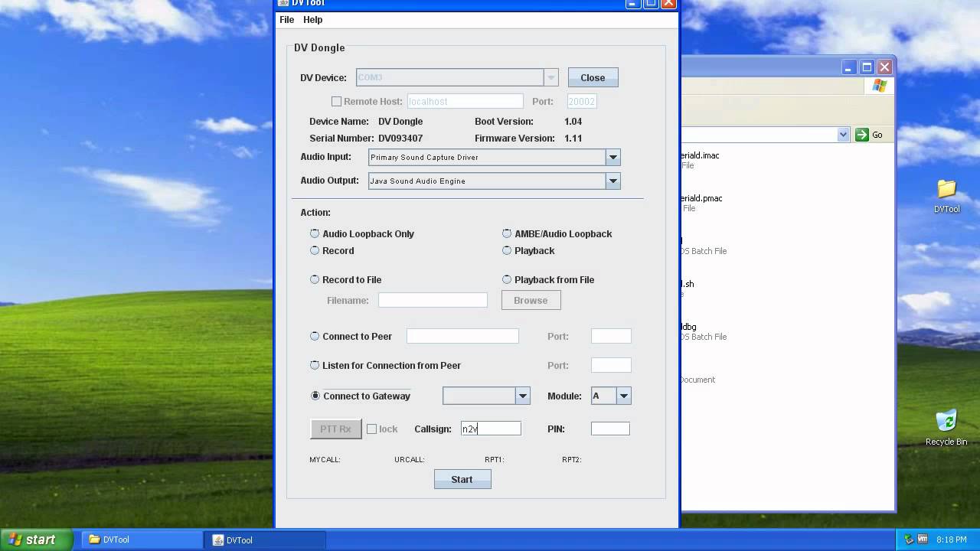Open the Recycle Bin desktop icon

coord(946,428)
